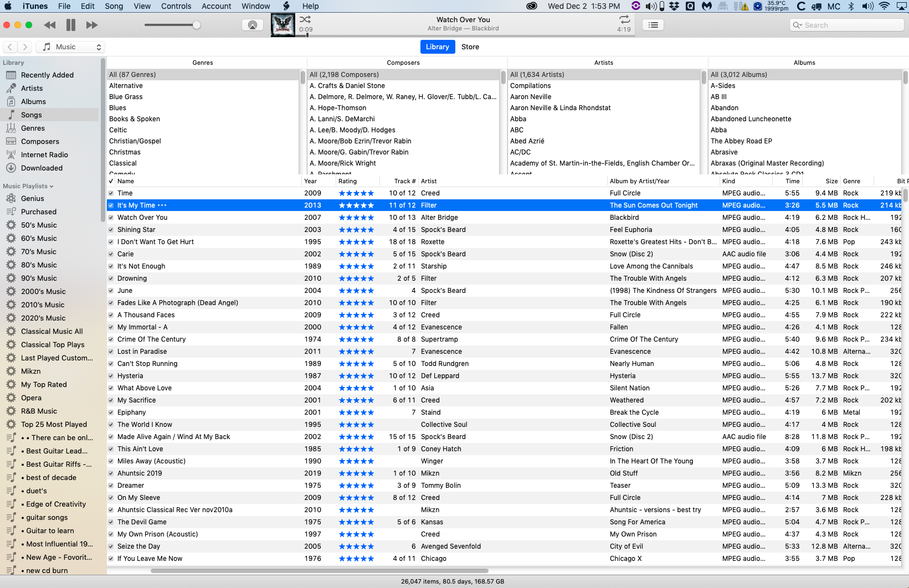Open the Genius playlist
The image size is (909, 588).
tap(33, 199)
